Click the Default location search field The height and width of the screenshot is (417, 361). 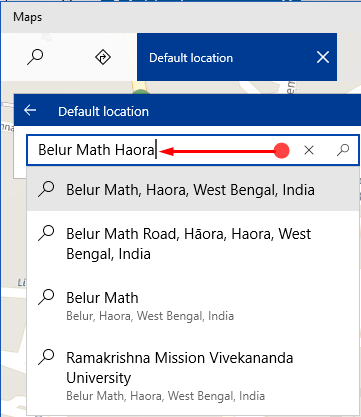[193, 150]
